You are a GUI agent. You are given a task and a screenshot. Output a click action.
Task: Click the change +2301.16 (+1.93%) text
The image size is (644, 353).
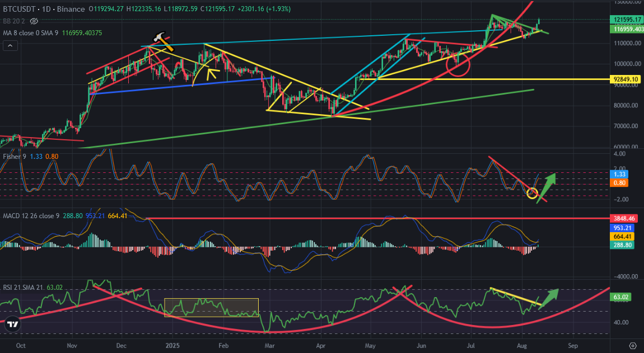click(264, 8)
